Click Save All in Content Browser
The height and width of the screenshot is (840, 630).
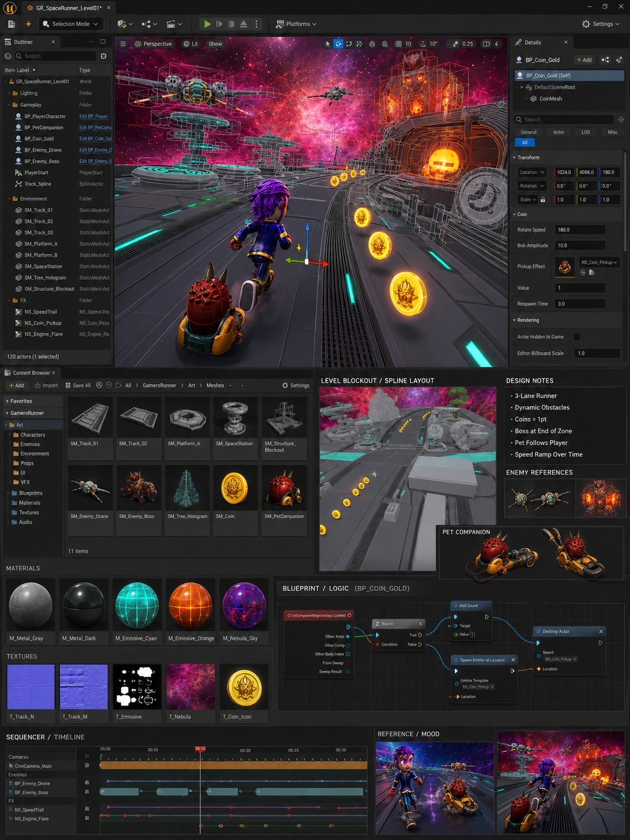point(78,386)
